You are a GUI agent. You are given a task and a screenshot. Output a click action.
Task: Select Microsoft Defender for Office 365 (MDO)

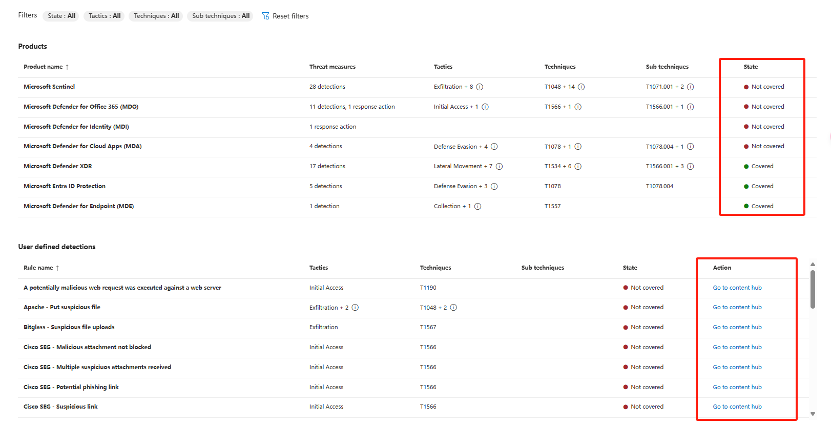[417, 107]
